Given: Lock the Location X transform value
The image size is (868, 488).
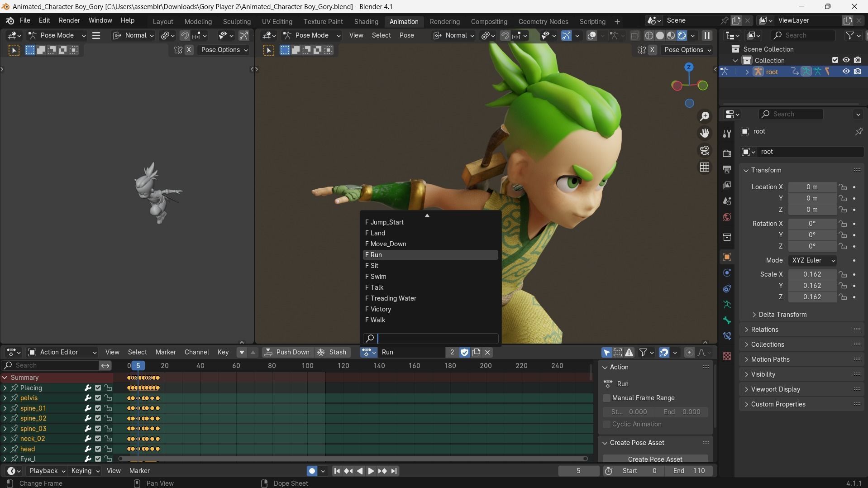Looking at the screenshot, I should [x=842, y=187].
